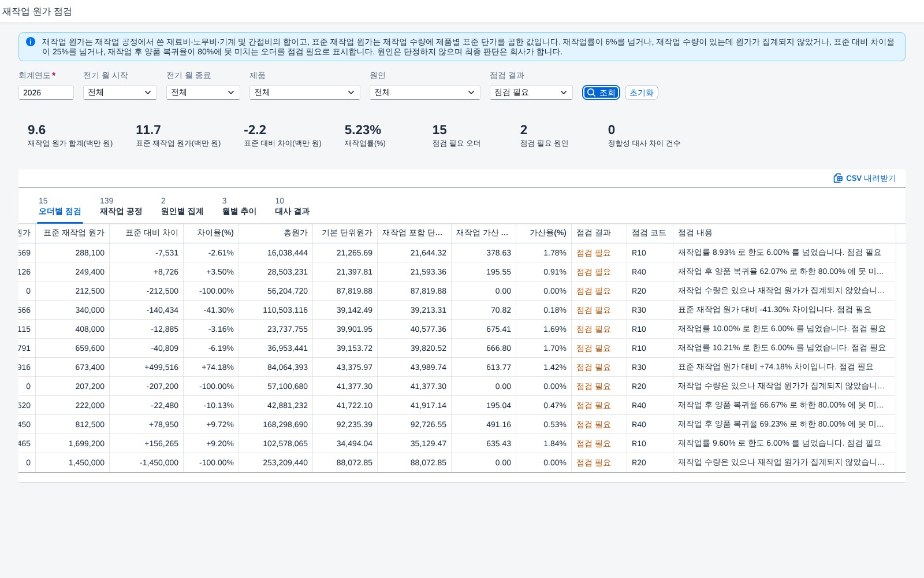Open the 대사 결과 tab
The width and height of the screenshot is (924, 578).
[292, 206]
